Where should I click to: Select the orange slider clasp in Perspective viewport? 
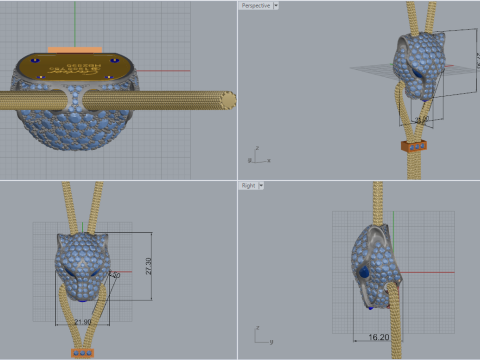point(414,146)
